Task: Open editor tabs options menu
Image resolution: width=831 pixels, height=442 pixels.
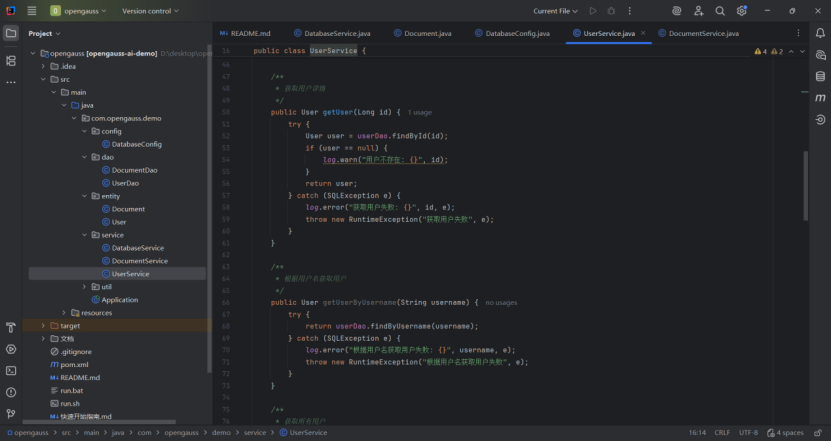Action: click(798, 33)
